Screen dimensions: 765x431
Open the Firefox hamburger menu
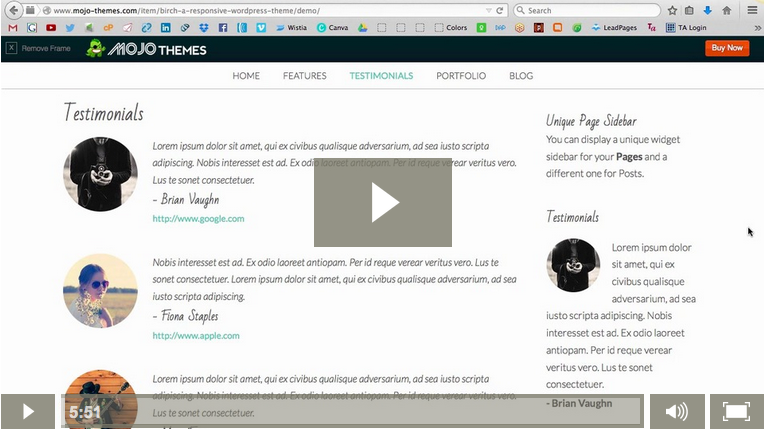752,10
